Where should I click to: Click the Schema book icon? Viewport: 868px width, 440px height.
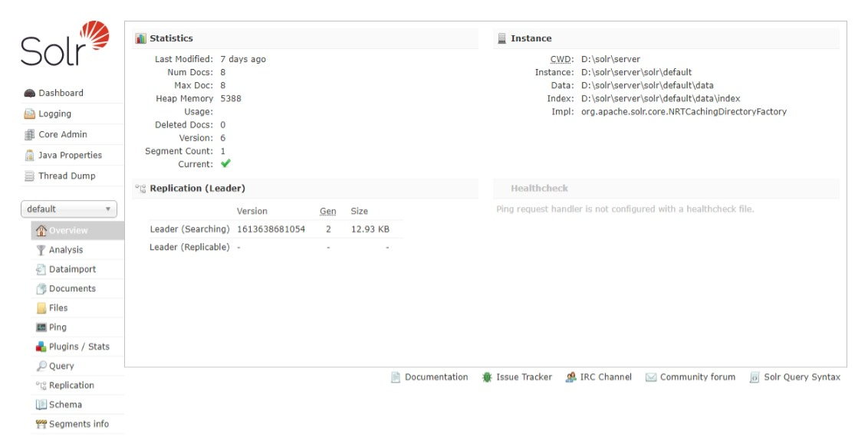[x=41, y=405]
